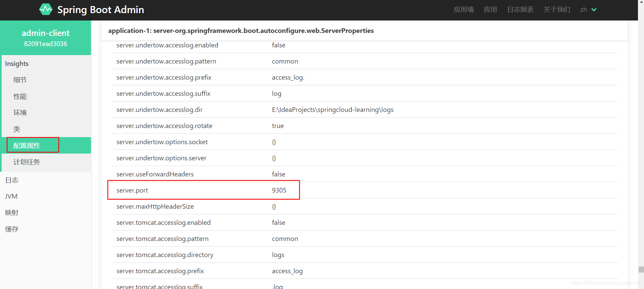The width and height of the screenshot is (644, 289).
Task: Click the Spring Boot Admin heartbeat logo icon
Action: [46, 9]
